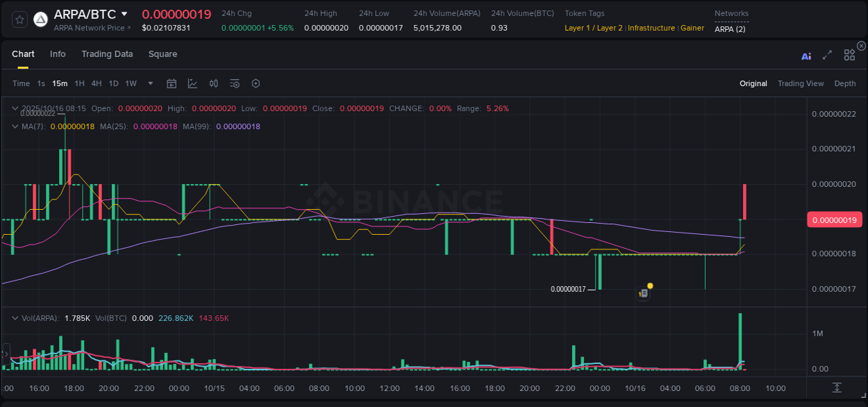
Task: Switch to the Trading Data tab
Action: [x=107, y=54]
